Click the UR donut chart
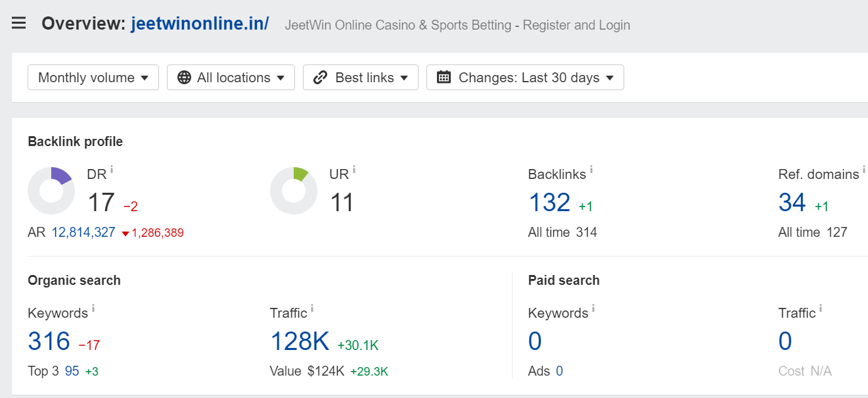Image resolution: width=868 pixels, height=398 pixels. 294,191
